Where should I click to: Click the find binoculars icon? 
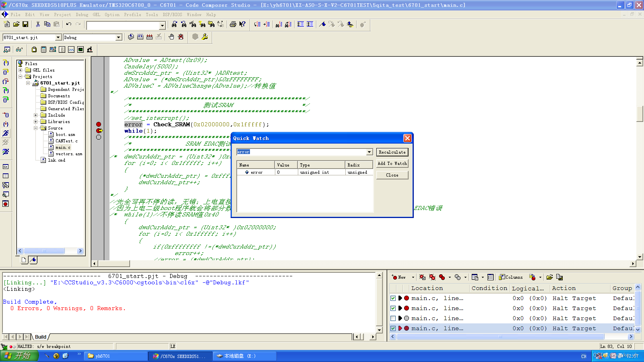(174, 25)
